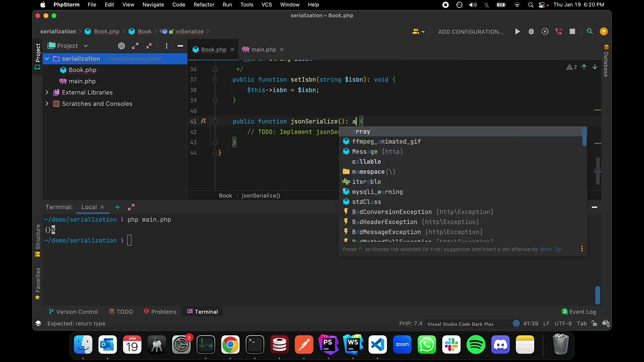Close the main.php editor tab

(x=282, y=49)
